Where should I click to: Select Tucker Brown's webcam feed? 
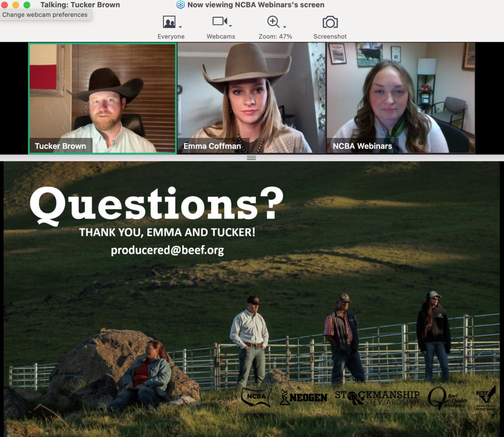102,98
